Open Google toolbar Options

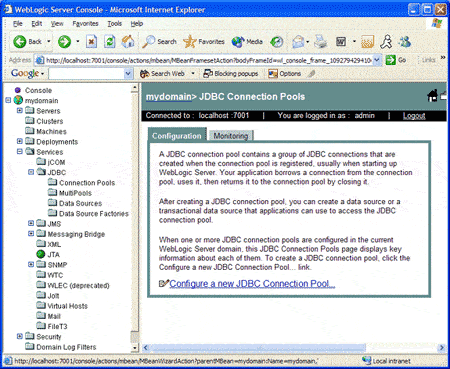click(285, 74)
